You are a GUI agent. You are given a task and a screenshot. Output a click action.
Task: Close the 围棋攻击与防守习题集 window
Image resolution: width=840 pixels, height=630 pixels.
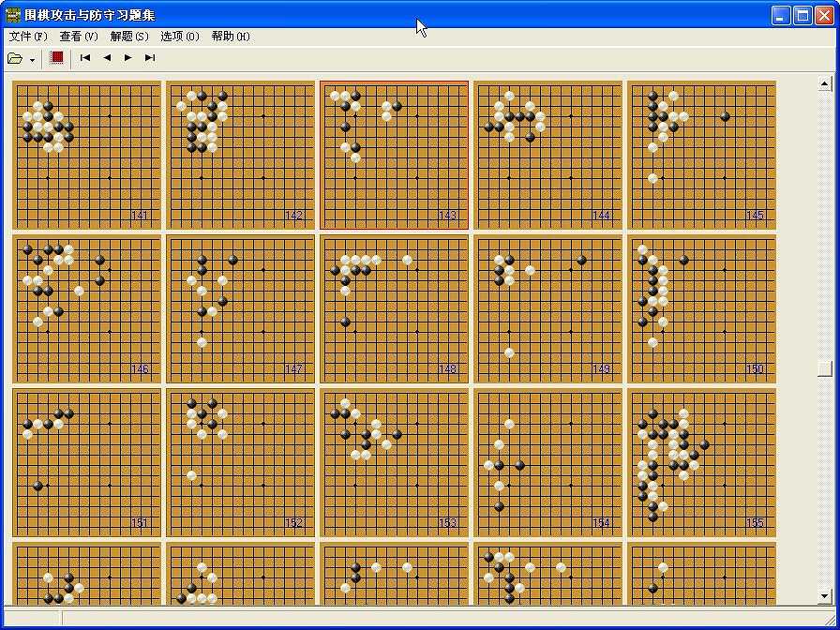(x=824, y=16)
